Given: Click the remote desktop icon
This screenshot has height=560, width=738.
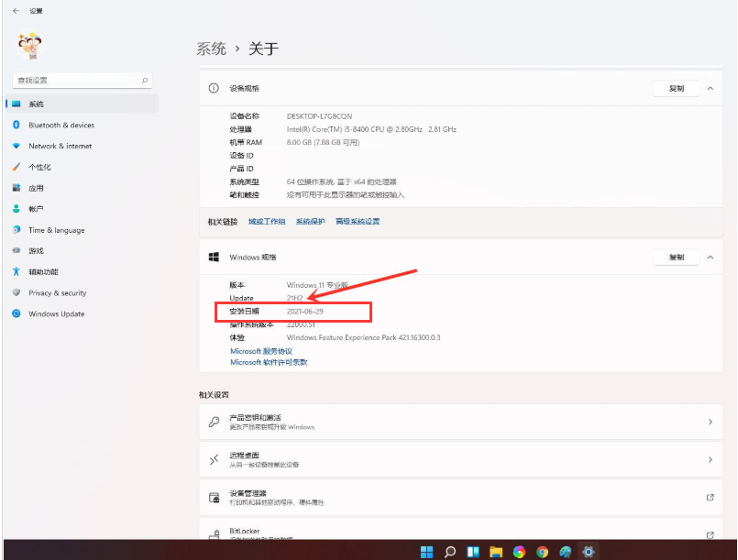Looking at the screenshot, I should 215,459.
